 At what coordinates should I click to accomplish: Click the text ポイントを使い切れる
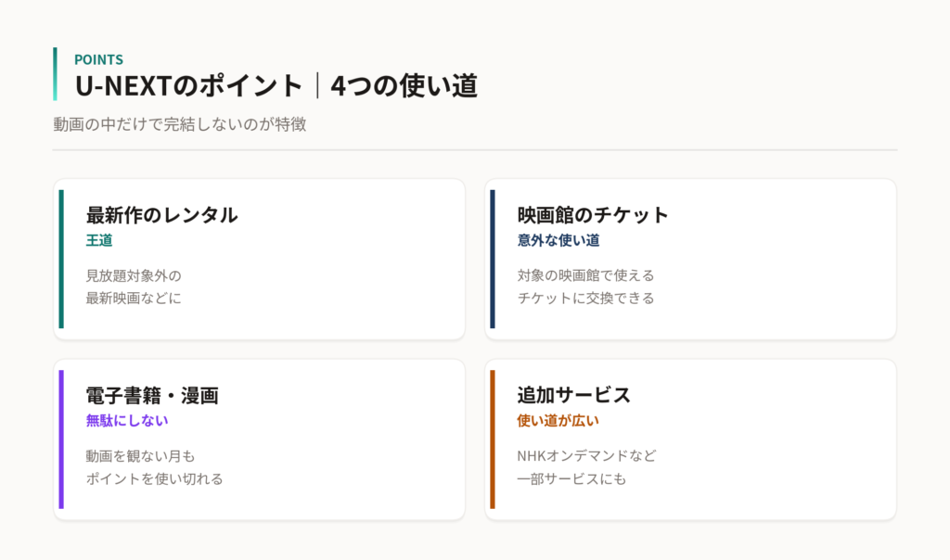(x=154, y=479)
